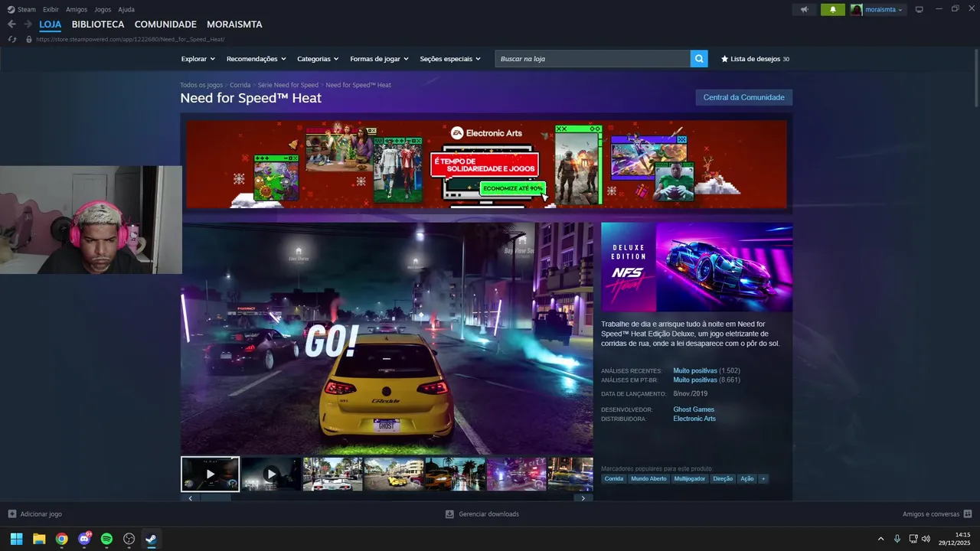Open Central da Comunidade
Viewport: 980px width, 551px height.
pyautogui.click(x=743, y=97)
